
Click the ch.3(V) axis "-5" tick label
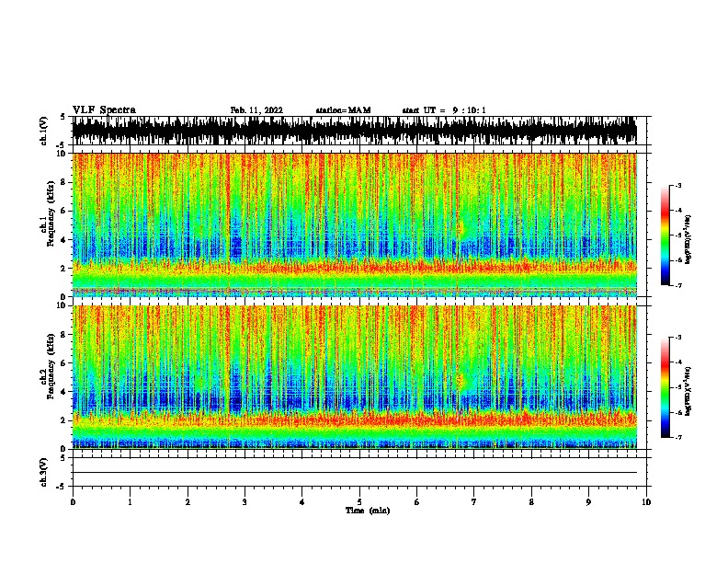click(63, 487)
